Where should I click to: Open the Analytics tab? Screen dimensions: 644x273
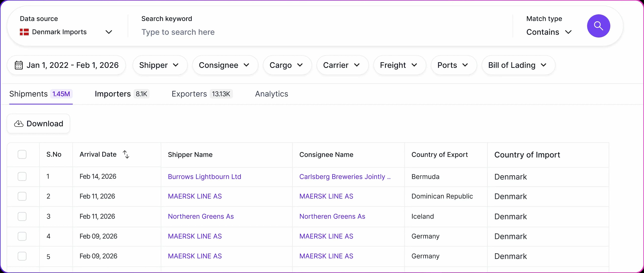click(271, 94)
